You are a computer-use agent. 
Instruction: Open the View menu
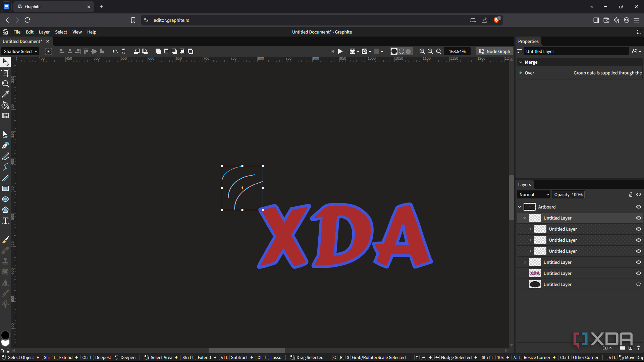77,32
